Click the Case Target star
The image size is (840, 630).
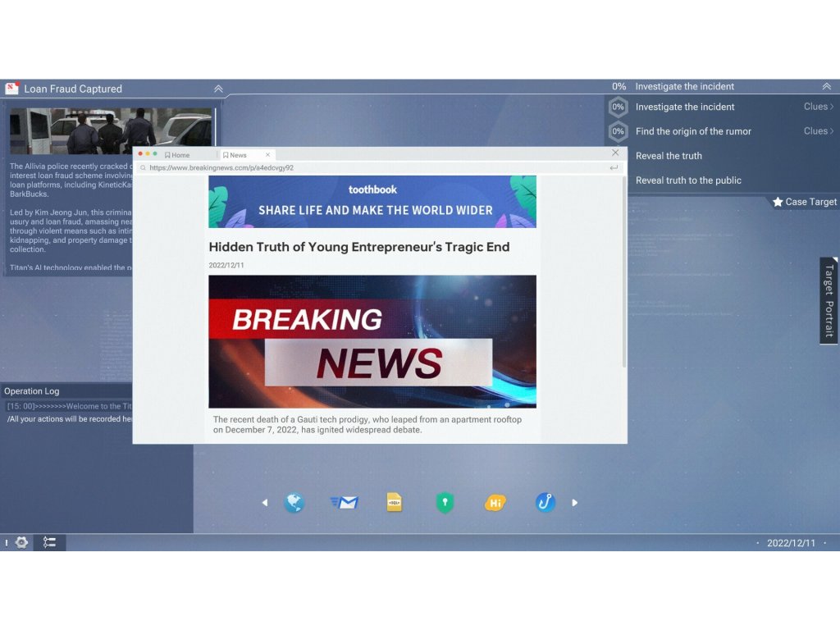click(x=778, y=202)
